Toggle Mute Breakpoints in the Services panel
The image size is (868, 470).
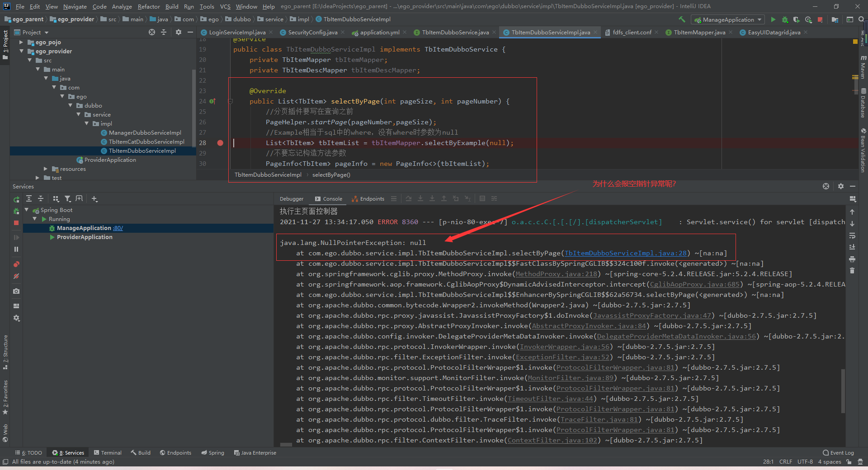pos(16,276)
